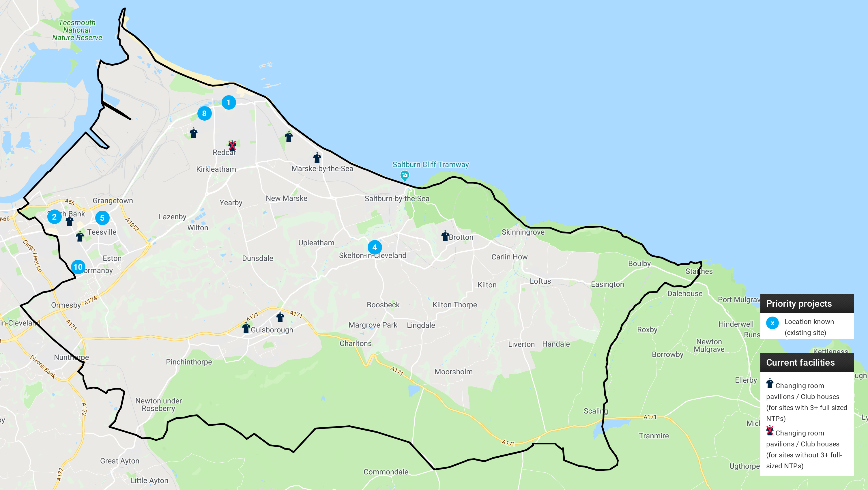The height and width of the screenshot is (490, 868).
Task: Select the Kirkleatham label
Action: point(216,169)
